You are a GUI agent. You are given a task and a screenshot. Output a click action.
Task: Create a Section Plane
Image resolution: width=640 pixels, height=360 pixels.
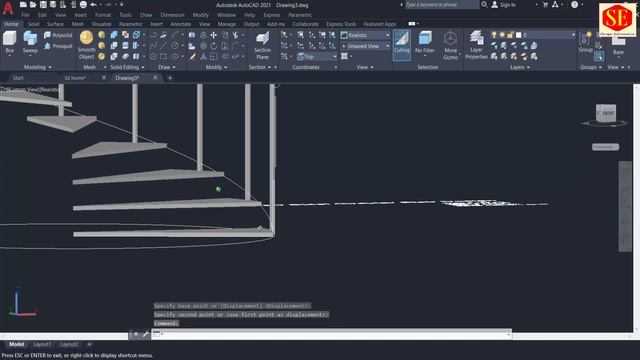[x=262, y=46]
